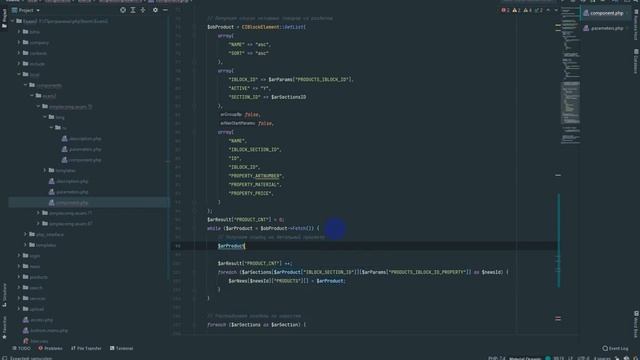The width and height of the screenshot is (640, 360).
Task: Click the red errors count indicator
Action: pyautogui.click(x=505, y=10)
